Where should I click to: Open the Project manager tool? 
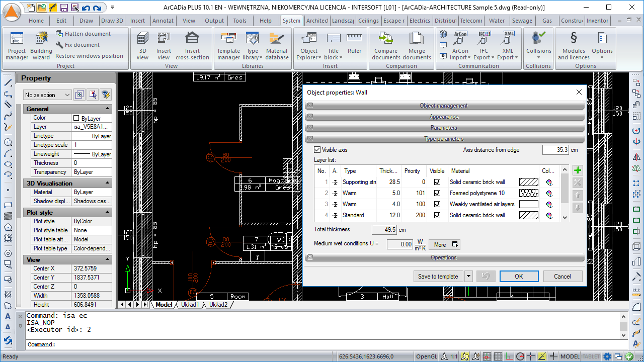pos(17,45)
